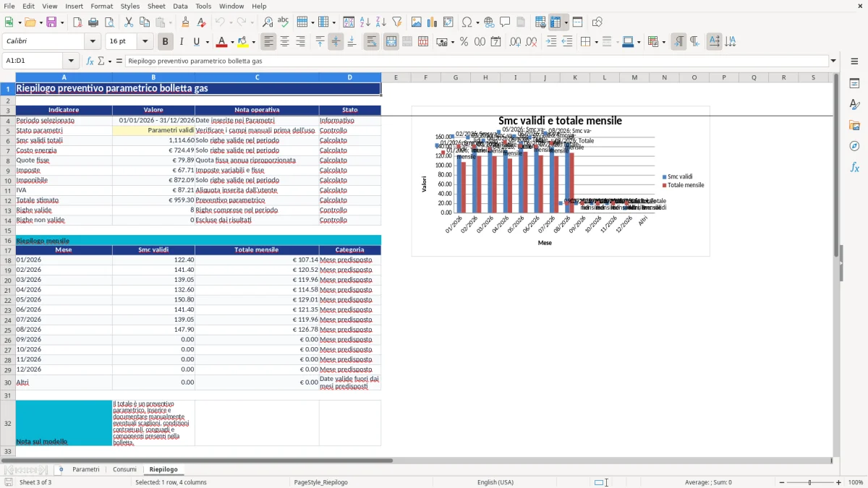Toggle print preview mode
The image size is (868, 488).
click(x=109, y=22)
